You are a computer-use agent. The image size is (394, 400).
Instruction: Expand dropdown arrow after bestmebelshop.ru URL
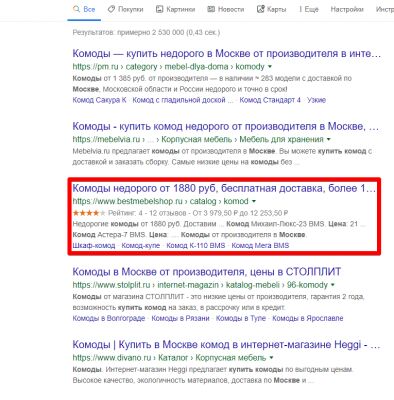point(254,201)
